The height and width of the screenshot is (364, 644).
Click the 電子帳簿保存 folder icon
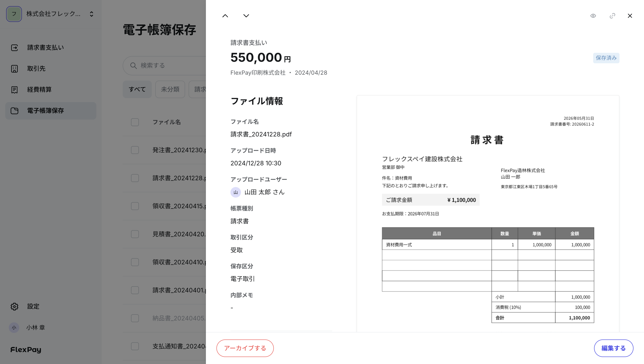click(14, 111)
